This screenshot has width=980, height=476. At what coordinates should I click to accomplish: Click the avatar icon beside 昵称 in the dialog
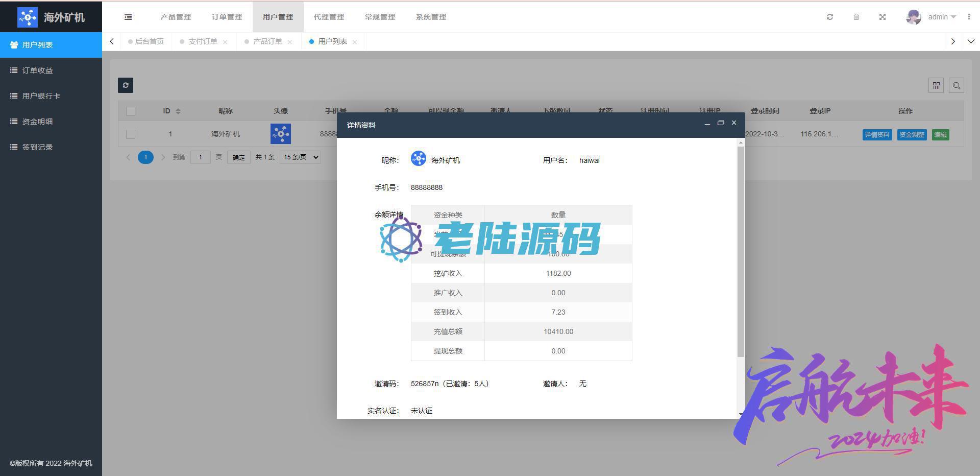(x=419, y=158)
